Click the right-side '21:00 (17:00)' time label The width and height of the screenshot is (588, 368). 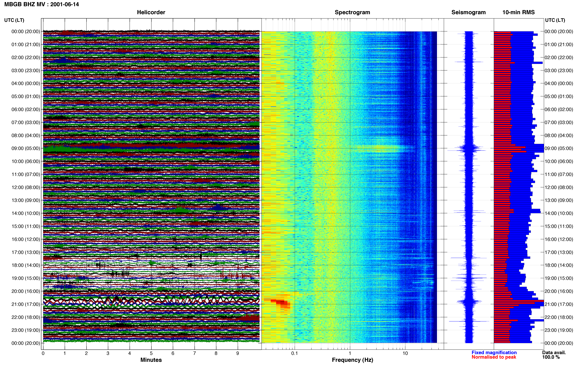559,304
